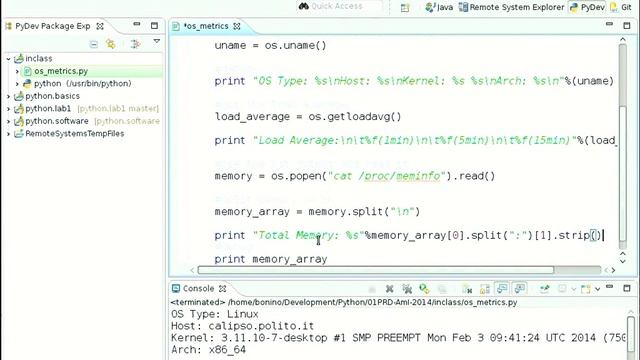Toggle show console on standard error change
This screenshot has height=360, width=640.
pyautogui.click(x=520, y=289)
